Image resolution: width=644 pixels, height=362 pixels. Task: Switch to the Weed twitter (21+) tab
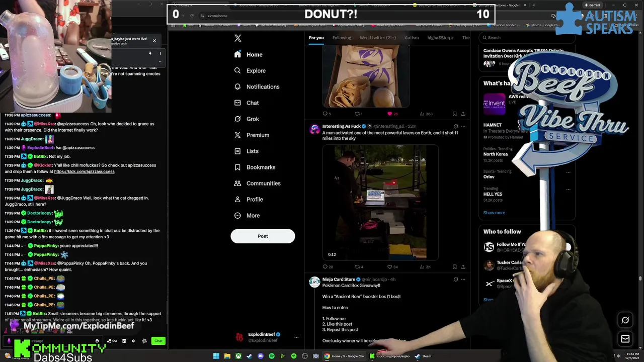click(377, 38)
